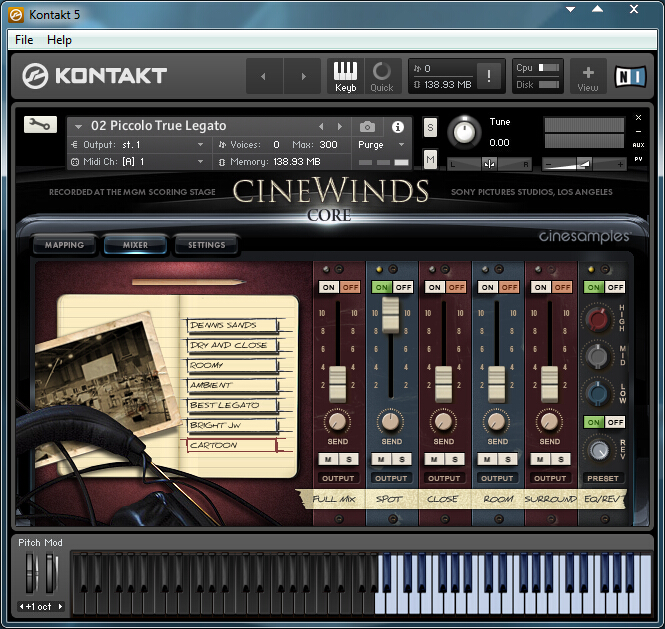Toggle the Keyb keyboard panel

tap(345, 76)
